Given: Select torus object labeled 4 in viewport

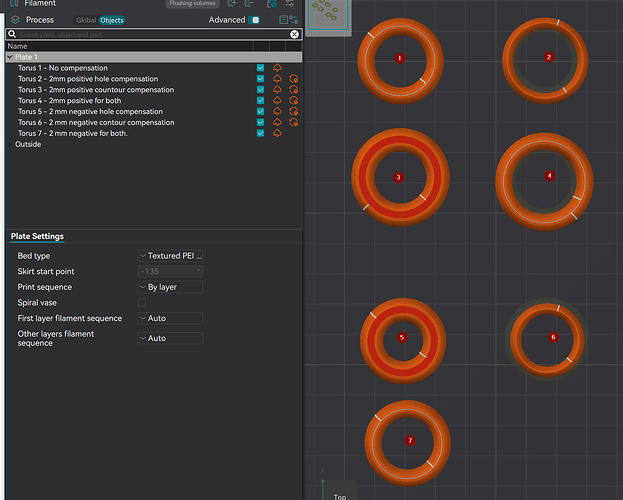Looking at the screenshot, I should click(544, 182).
